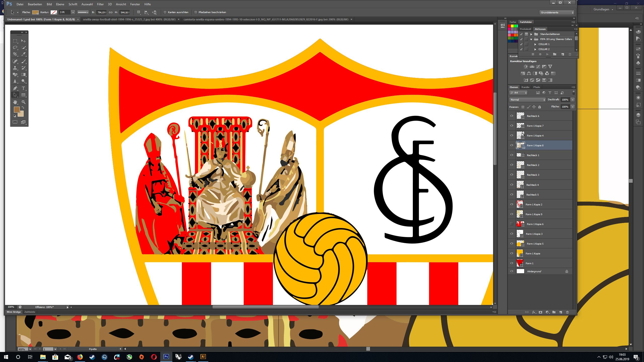Play the selected action
This screenshot has width=644, height=362.
(547, 54)
